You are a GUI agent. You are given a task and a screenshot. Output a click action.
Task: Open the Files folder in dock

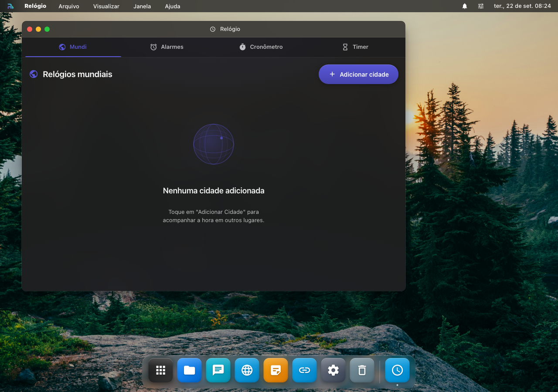pos(190,370)
